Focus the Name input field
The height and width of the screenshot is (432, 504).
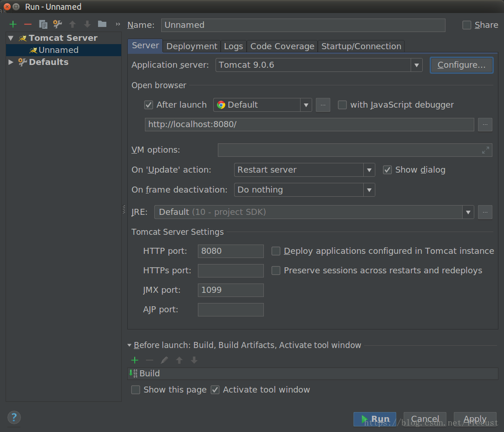303,25
